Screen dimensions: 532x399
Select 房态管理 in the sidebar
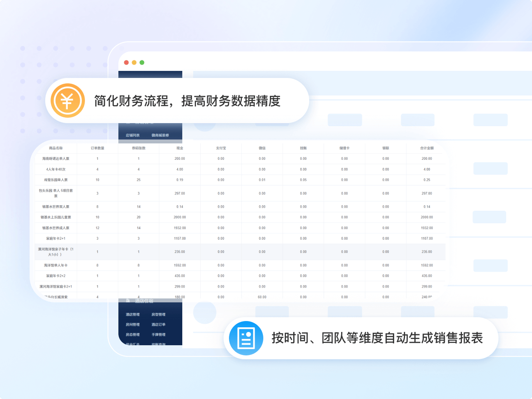(x=132, y=335)
